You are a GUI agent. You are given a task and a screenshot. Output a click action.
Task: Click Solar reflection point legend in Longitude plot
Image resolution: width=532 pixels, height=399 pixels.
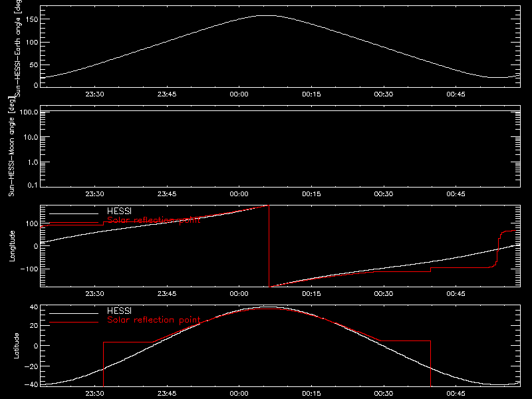(x=154, y=220)
